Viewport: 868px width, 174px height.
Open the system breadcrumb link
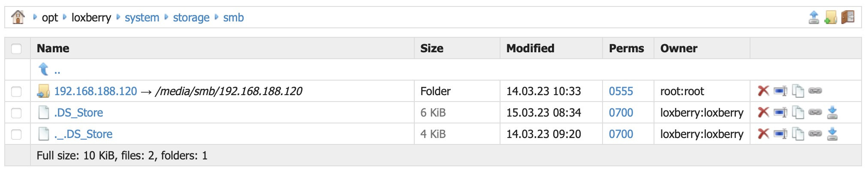point(142,18)
